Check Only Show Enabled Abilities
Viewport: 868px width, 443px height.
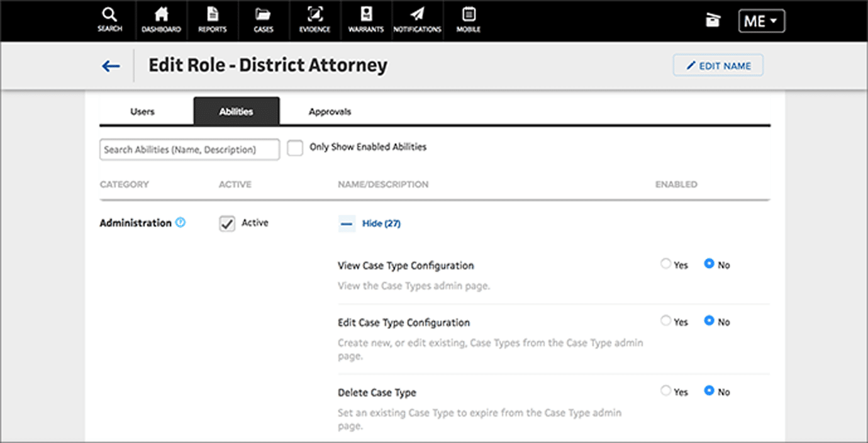(x=295, y=148)
